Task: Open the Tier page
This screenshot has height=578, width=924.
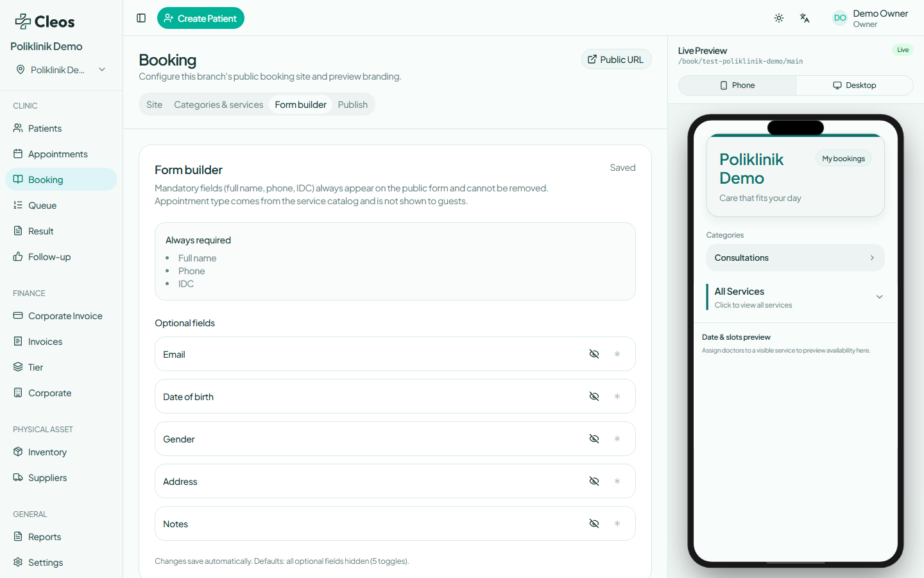Action: [x=61, y=367]
